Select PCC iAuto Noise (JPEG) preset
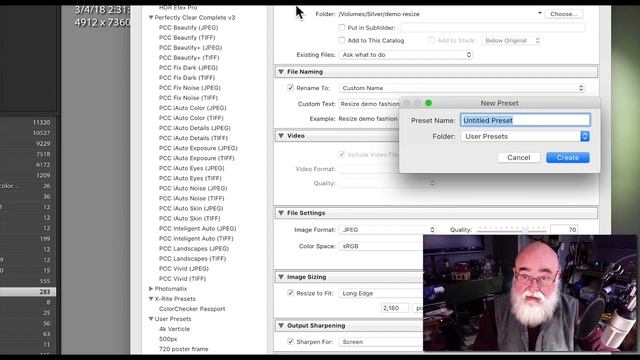 pos(193,188)
